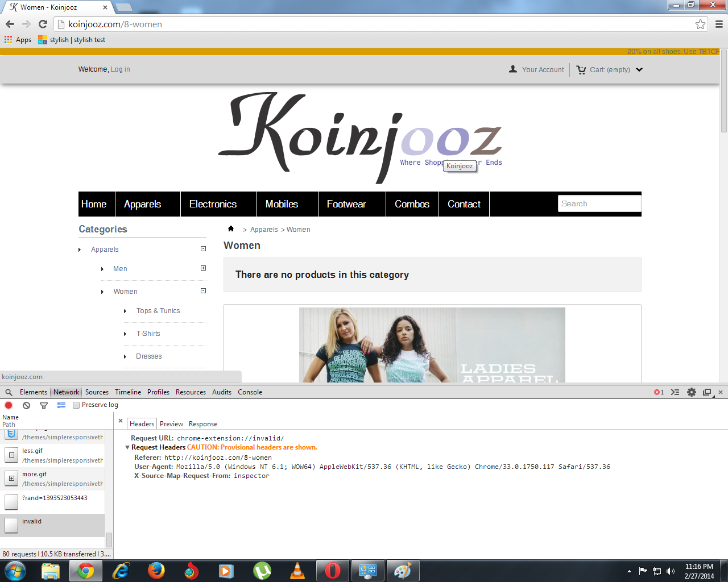
Task: Click the site Search field
Action: [x=599, y=203]
